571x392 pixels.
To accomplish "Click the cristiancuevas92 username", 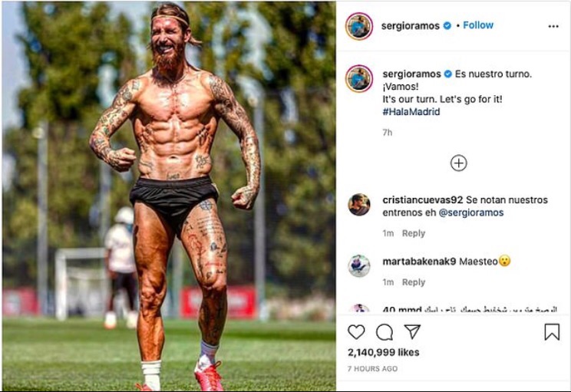I will [422, 199].
